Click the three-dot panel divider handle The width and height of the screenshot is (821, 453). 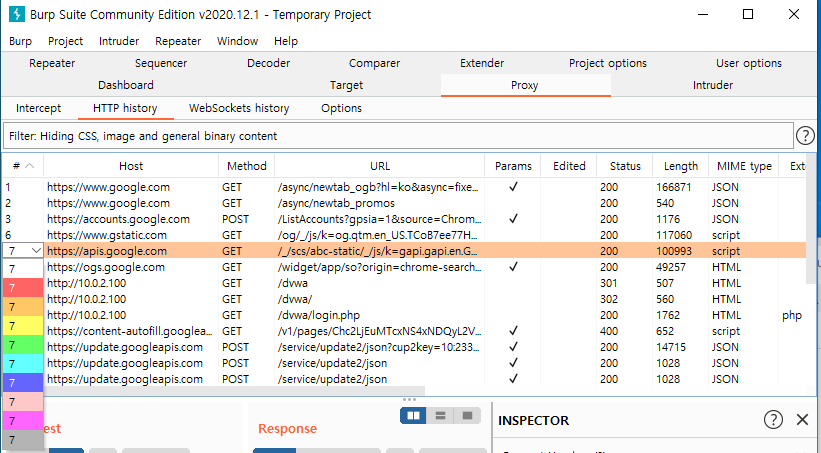click(x=409, y=399)
